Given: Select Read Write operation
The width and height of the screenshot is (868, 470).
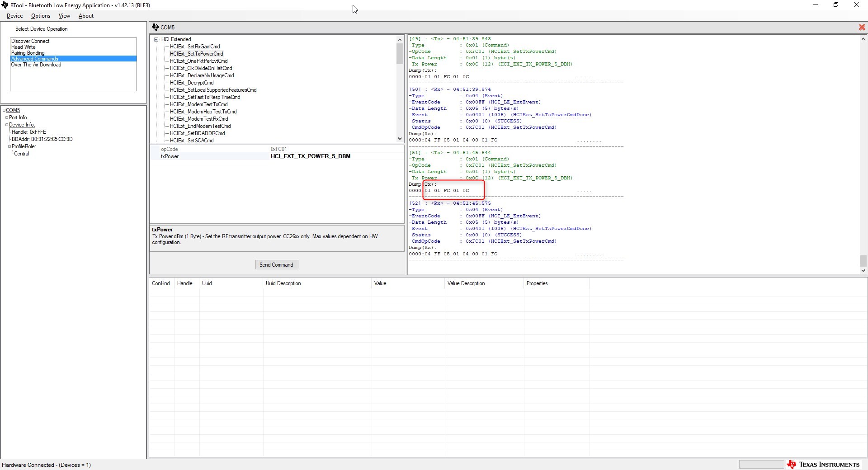Looking at the screenshot, I should [x=73, y=47].
